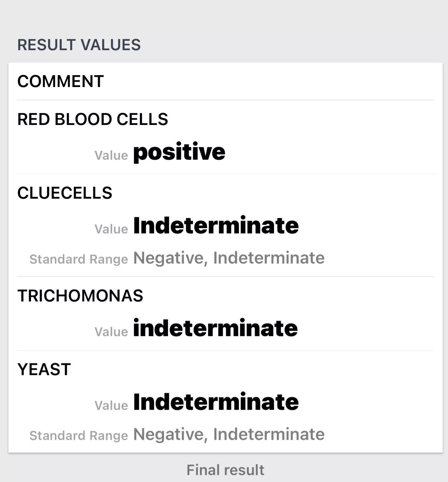
Task: Click the Value label under TRICHOMONAS
Action: (x=111, y=332)
